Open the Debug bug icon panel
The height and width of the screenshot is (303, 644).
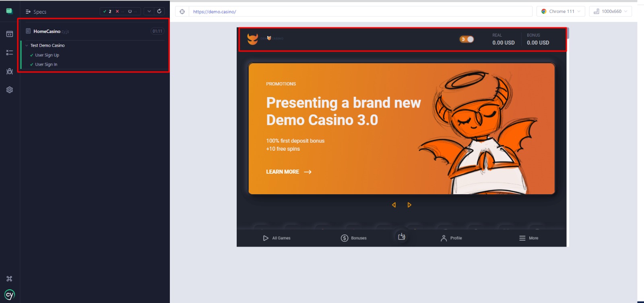pyautogui.click(x=10, y=71)
